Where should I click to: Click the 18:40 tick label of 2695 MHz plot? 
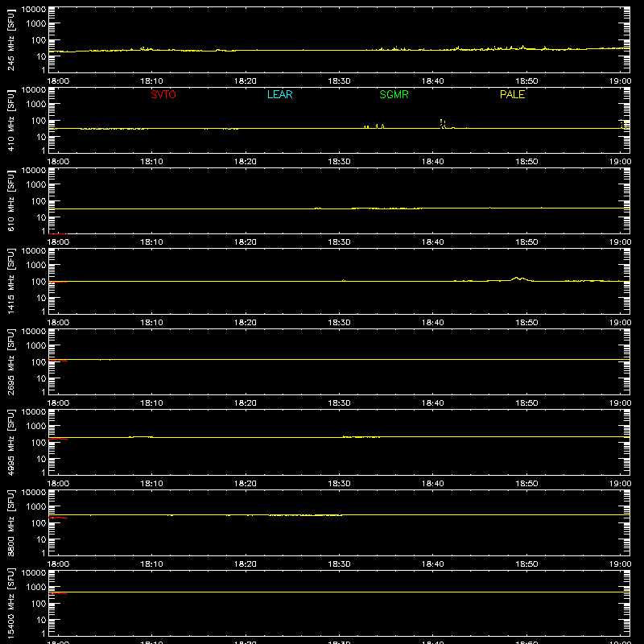click(433, 403)
